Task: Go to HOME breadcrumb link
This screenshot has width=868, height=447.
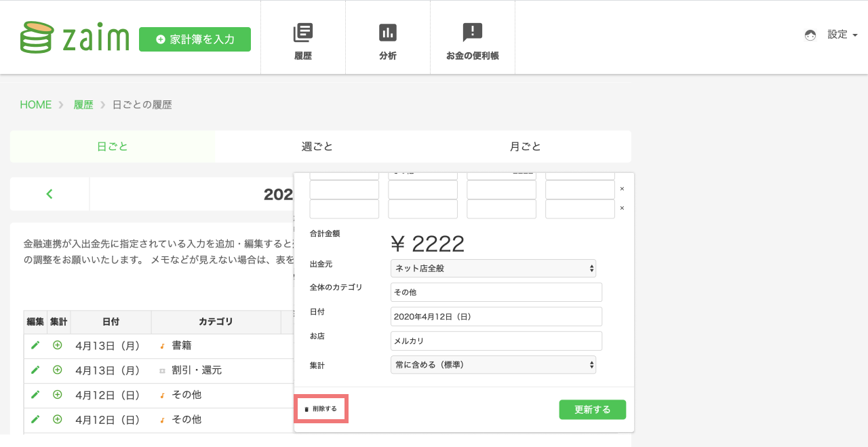Action: pyautogui.click(x=35, y=104)
